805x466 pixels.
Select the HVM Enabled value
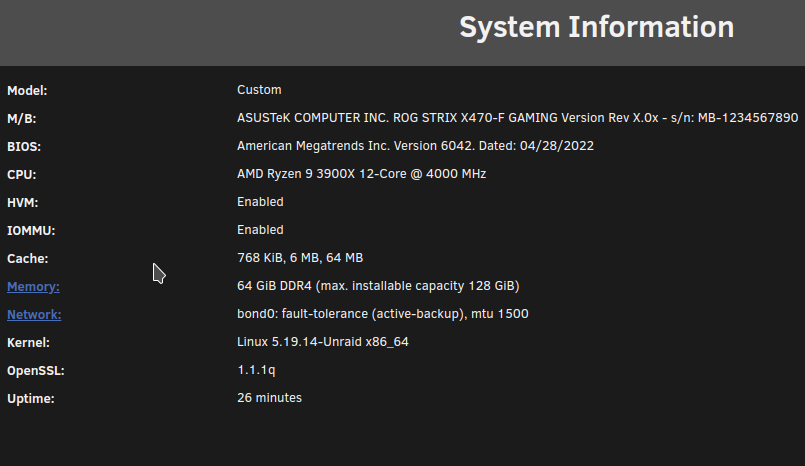260,202
